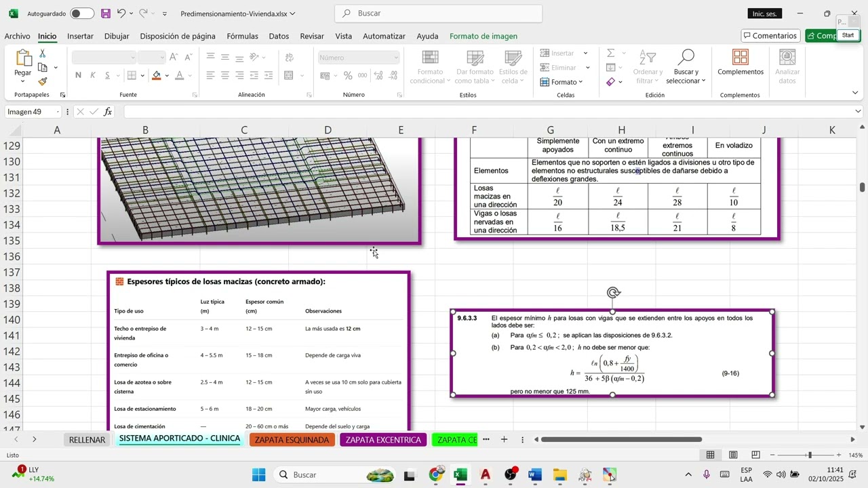Screen dimensions: 868x488
Task: Undo the last action
Action: [121, 14]
